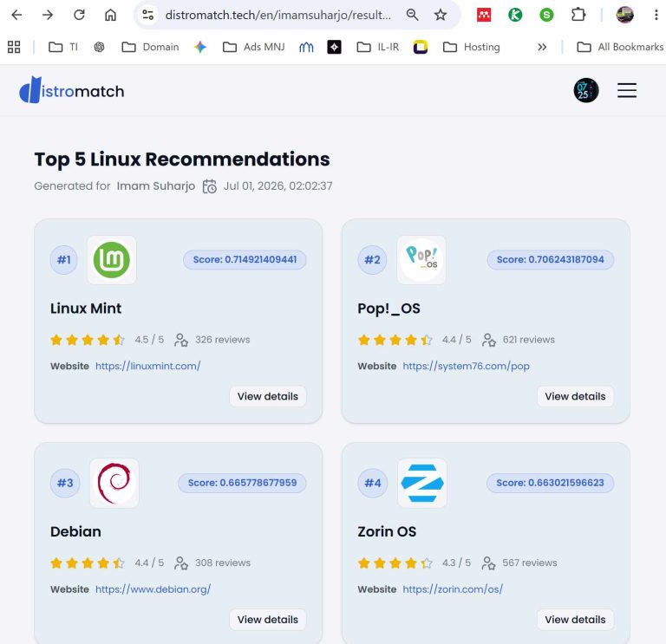Click the #3 rank badge

click(x=65, y=483)
